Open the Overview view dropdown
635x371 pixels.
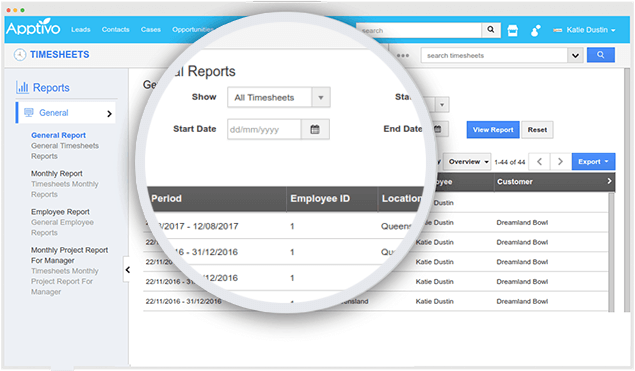tap(467, 162)
